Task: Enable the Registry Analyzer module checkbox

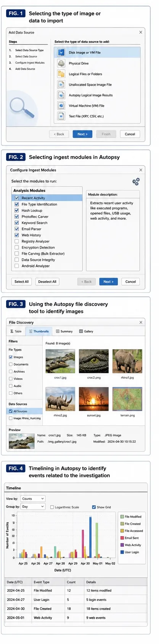Action: pyautogui.click(x=17, y=241)
